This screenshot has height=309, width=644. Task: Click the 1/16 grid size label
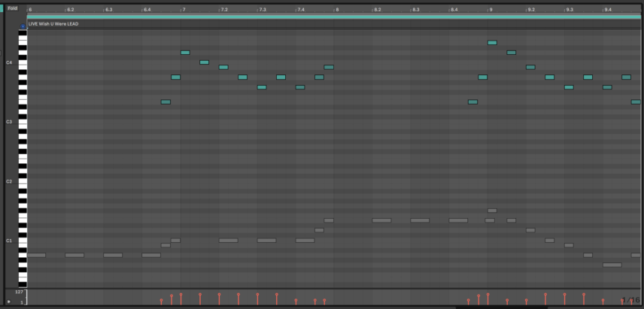pos(631,299)
